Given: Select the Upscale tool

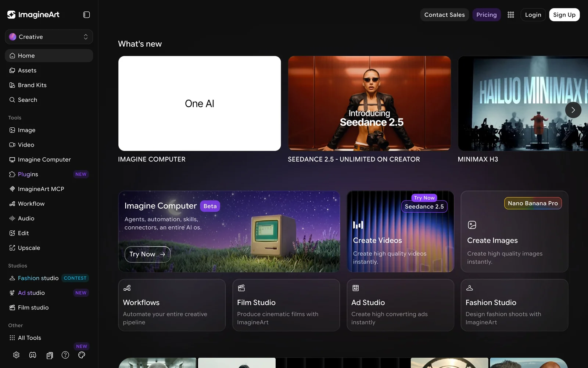Looking at the screenshot, I should pos(49,248).
